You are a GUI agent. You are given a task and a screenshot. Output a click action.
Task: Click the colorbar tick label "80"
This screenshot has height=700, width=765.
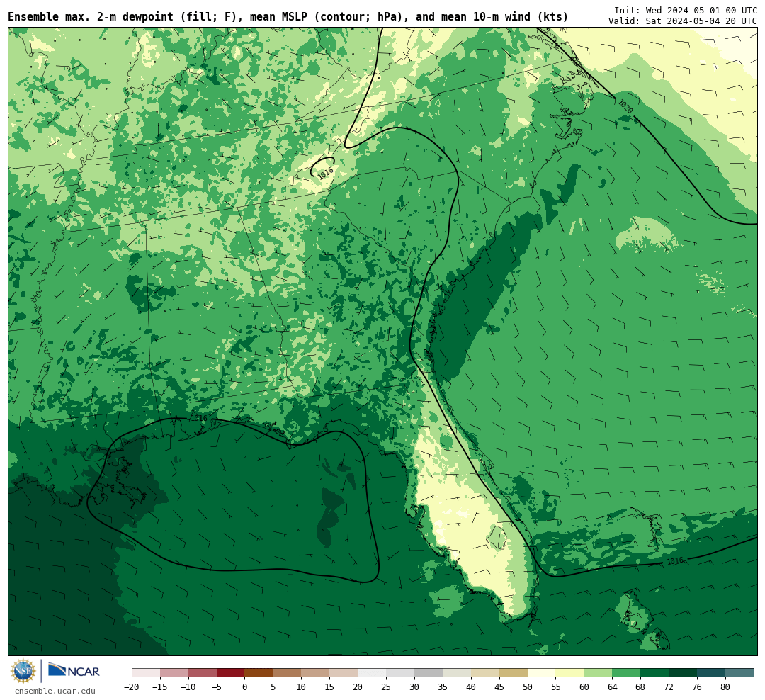click(725, 687)
